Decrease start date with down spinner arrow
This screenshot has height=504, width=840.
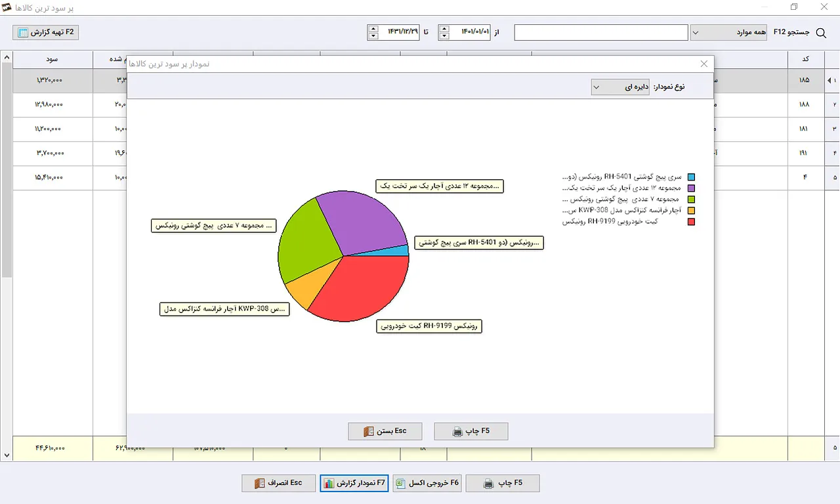(x=444, y=36)
